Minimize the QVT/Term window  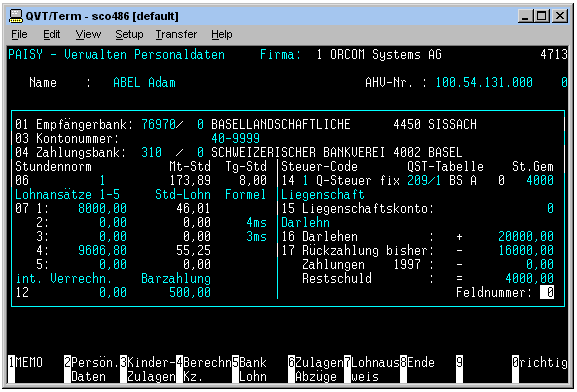click(x=525, y=16)
